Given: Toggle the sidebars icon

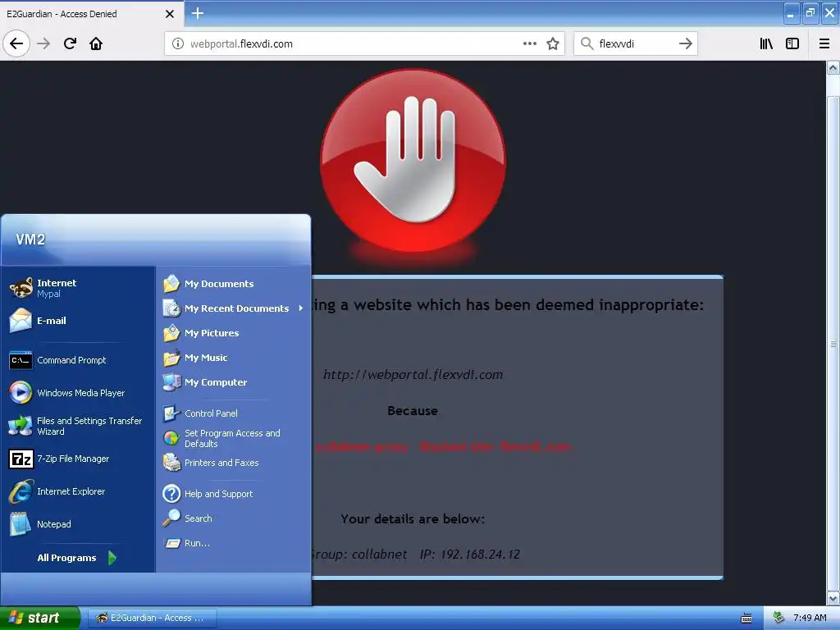Looking at the screenshot, I should click(792, 43).
